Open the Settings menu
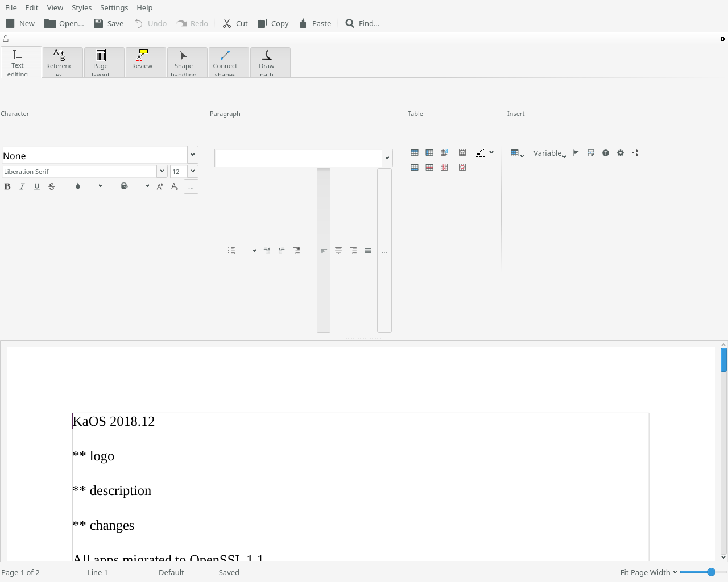Image resolution: width=728 pixels, height=582 pixels. 114,7
